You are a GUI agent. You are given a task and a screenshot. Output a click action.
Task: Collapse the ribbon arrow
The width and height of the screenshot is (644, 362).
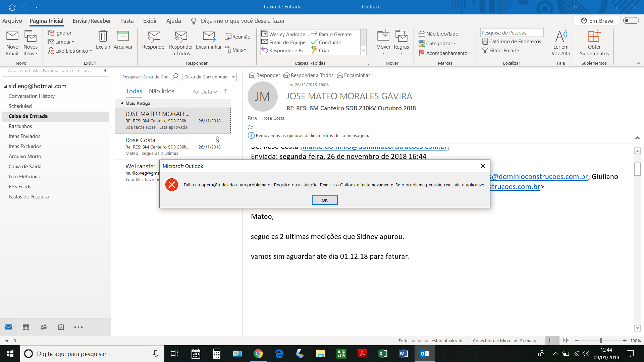point(638,63)
